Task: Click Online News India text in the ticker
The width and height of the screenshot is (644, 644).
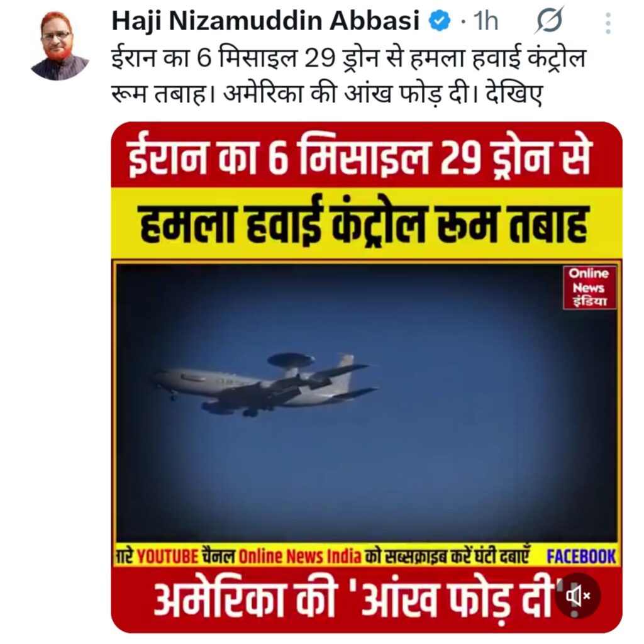Action: pos(300,557)
